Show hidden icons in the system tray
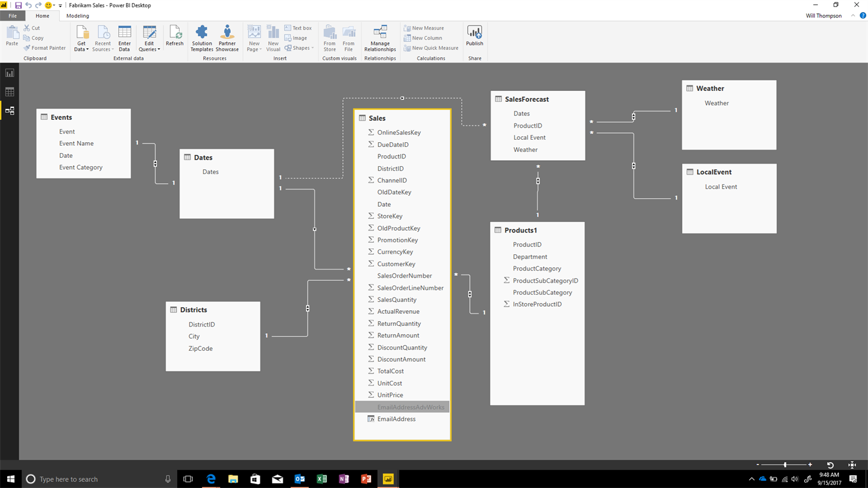 [752, 480]
